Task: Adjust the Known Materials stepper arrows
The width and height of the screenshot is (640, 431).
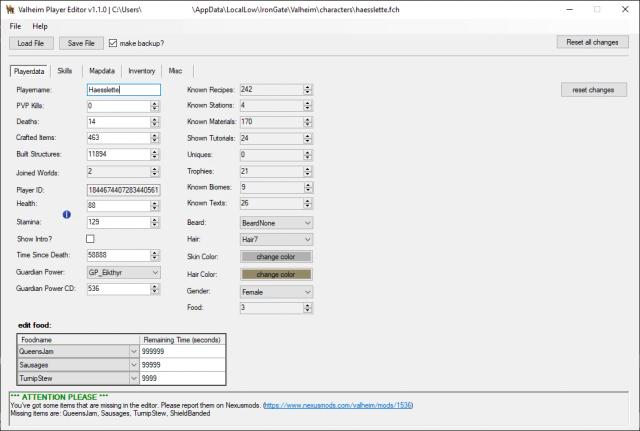Action: pos(308,122)
